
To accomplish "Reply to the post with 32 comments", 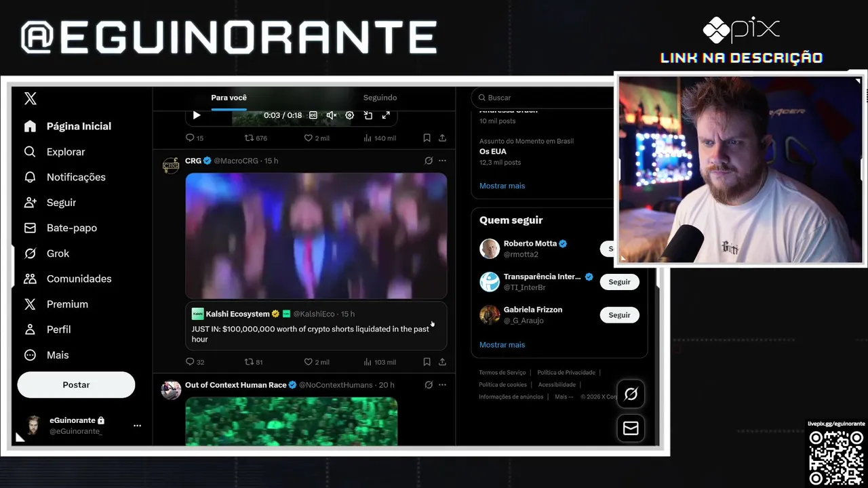I will [195, 362].
